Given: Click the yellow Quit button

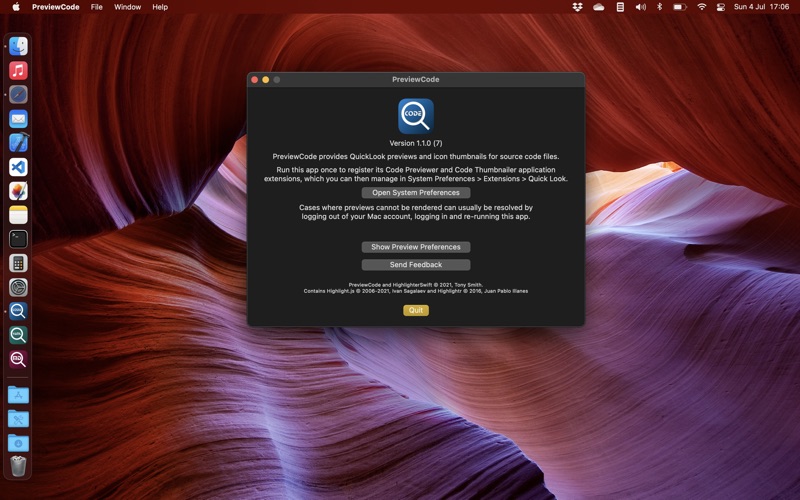Looking at the screenshot, I should coord(416,310).
